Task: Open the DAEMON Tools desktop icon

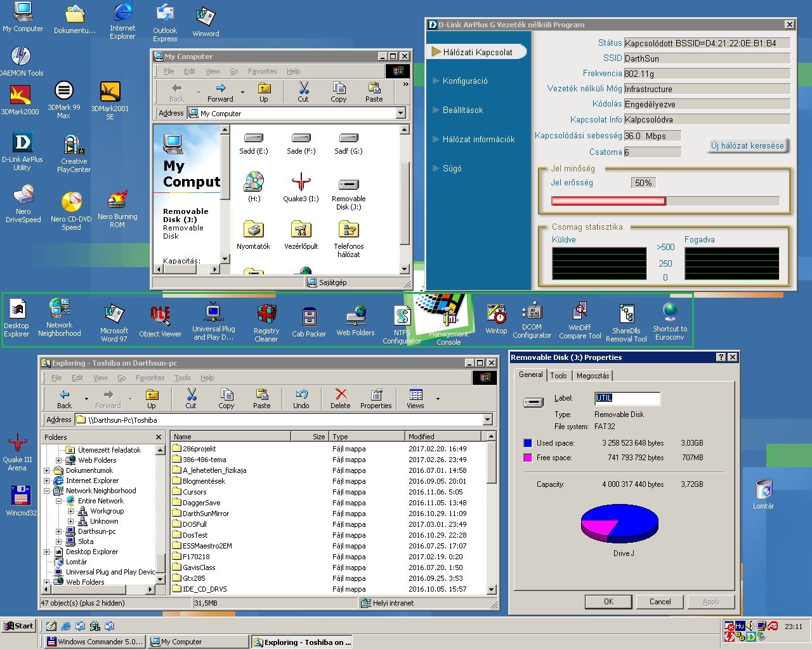Action: pyautogui.click(x=22, y=61)
